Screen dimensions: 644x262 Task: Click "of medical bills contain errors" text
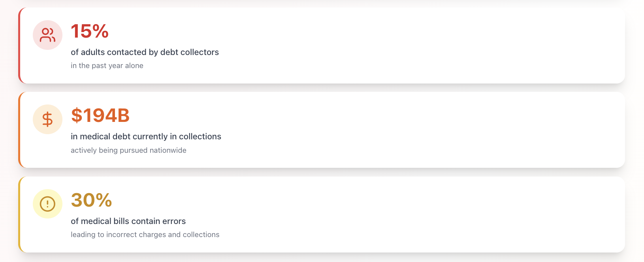coord(128,221)
